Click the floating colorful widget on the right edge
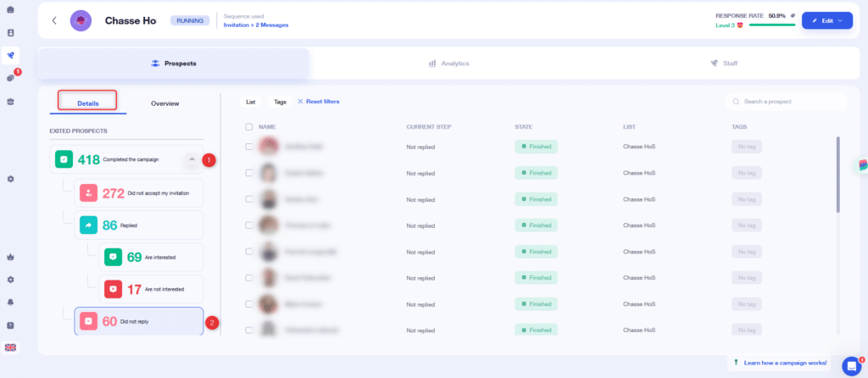Image resolution: width=868 pixels, height=378 pixels. pos(862,165)
